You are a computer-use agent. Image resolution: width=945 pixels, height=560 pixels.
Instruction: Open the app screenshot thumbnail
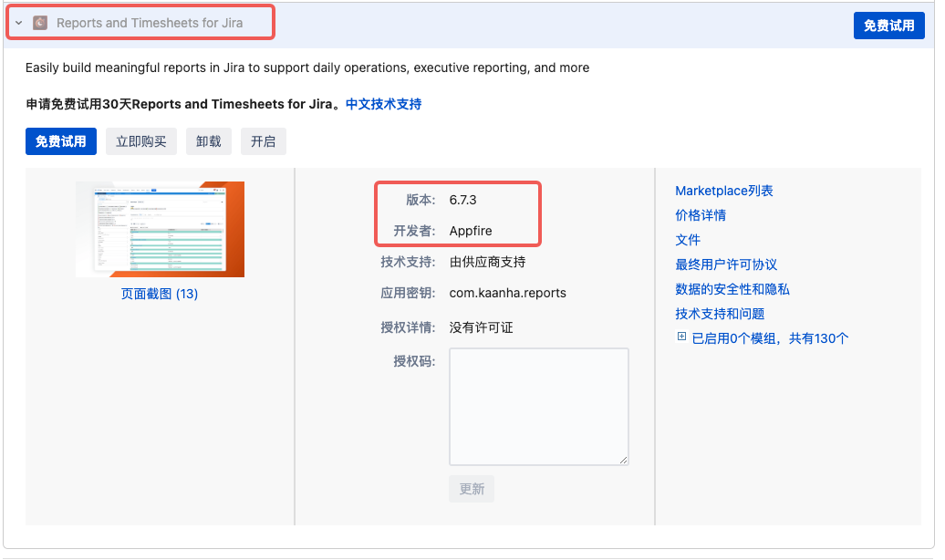160,229
